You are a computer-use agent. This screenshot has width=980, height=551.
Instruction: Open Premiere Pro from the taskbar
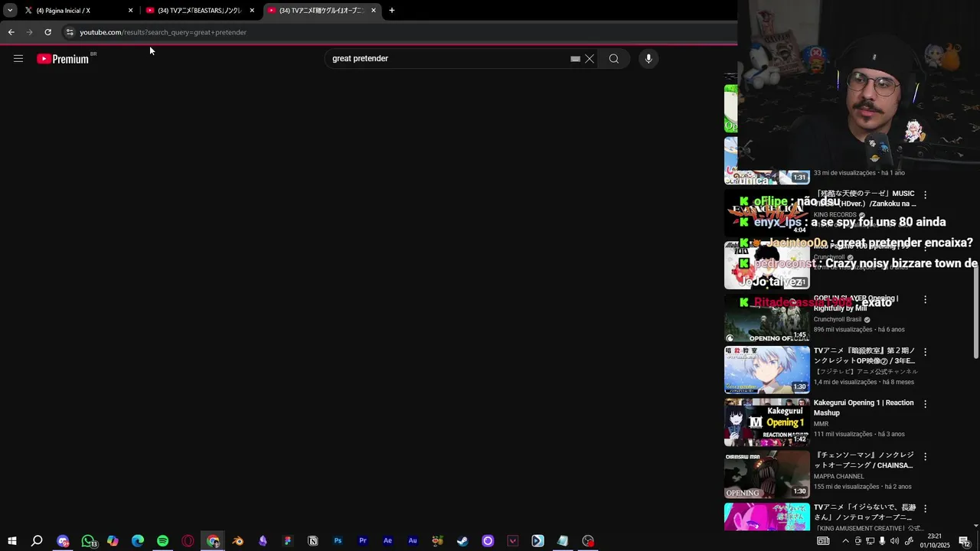(363, 541)
